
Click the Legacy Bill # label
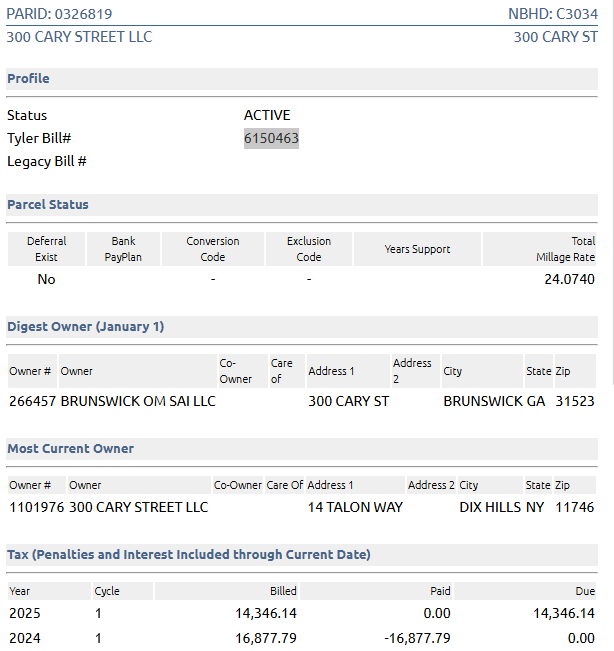[x=47, y=161]
